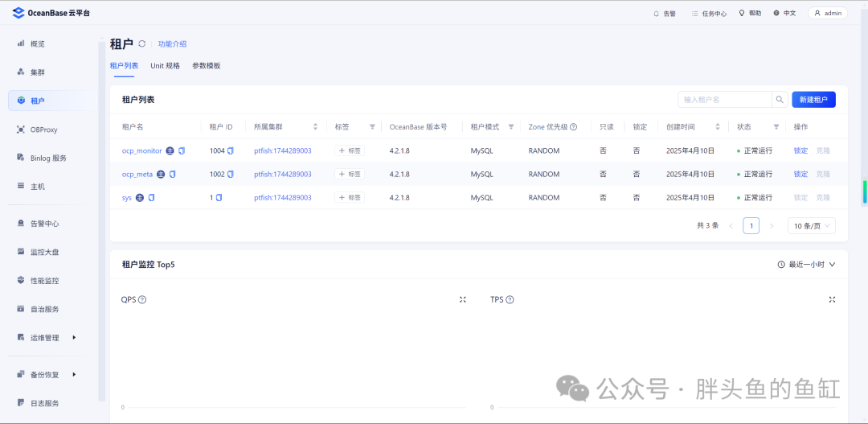Open language switcher 中文

pyautogui.click(x=784, y=14)
